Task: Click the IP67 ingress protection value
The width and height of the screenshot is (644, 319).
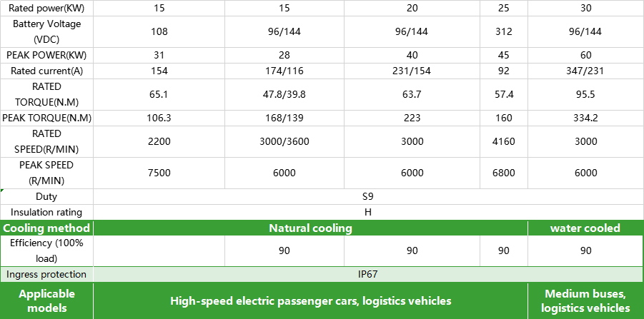Action: 368,274
